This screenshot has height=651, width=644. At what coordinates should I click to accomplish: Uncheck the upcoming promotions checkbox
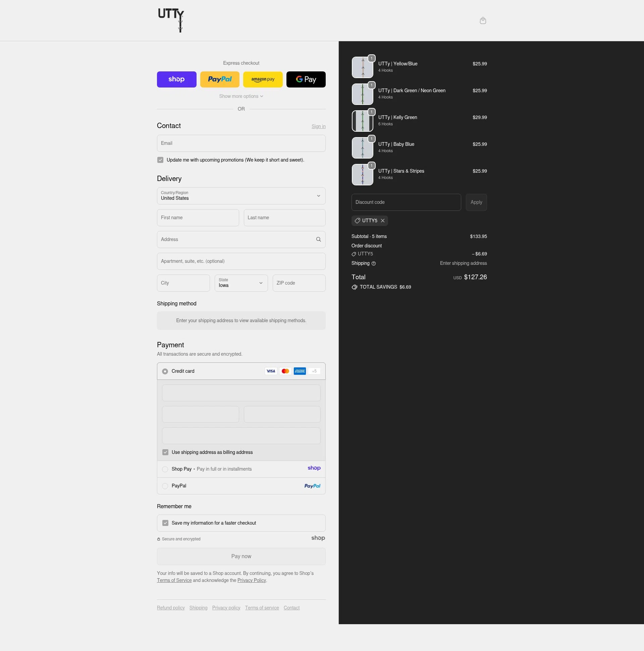click(160, 160)
